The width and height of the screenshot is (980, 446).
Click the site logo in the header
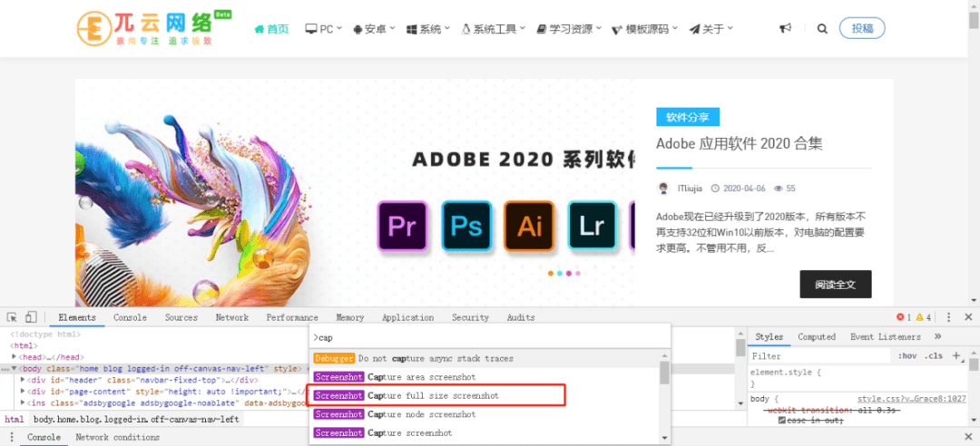[x=153, y=28]
